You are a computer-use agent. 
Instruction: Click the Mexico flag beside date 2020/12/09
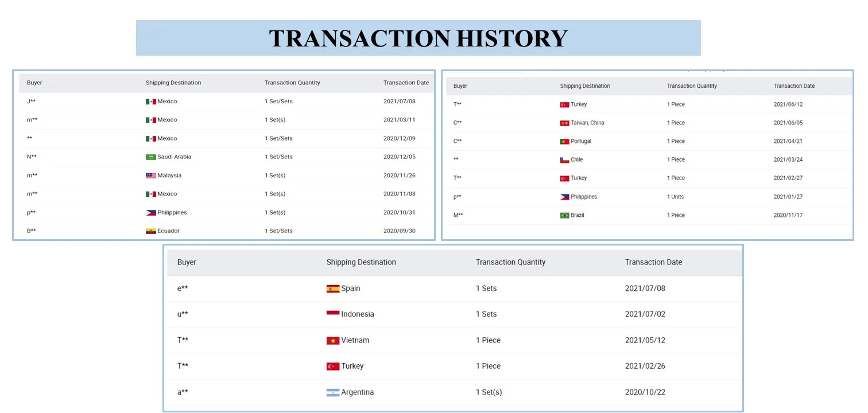point(151,138)
